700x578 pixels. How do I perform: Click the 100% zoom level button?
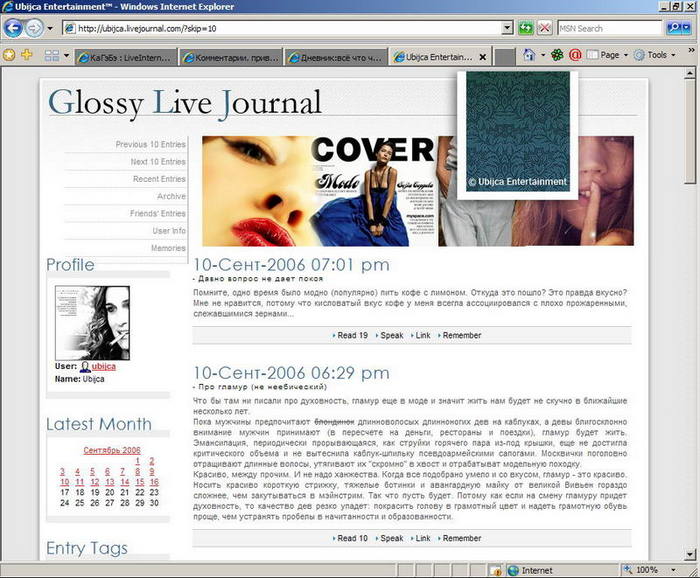point(644,570)
